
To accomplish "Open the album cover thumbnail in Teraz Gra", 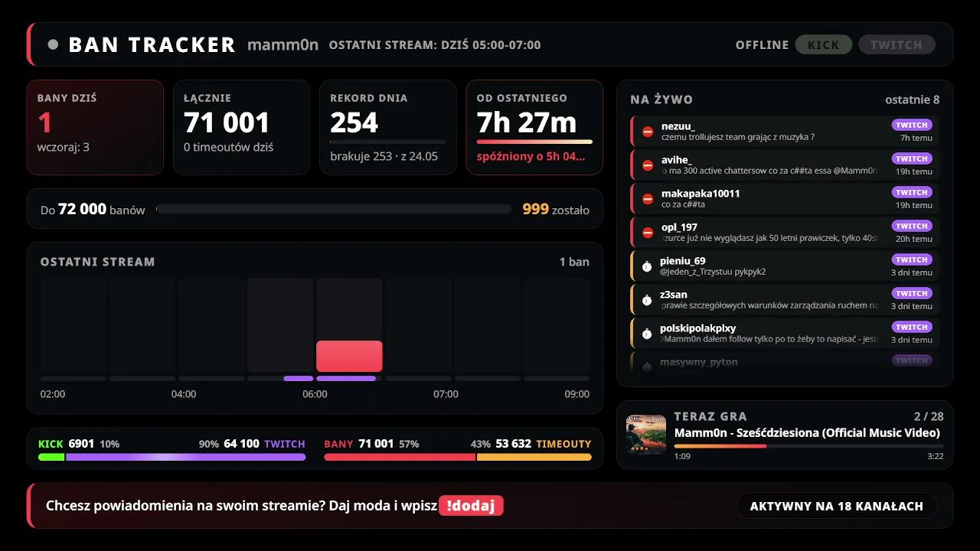I will (x=646, y=435).
